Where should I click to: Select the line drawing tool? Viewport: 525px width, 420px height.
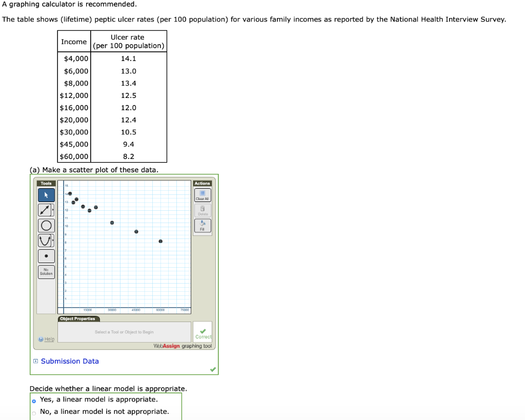[45, 210]
